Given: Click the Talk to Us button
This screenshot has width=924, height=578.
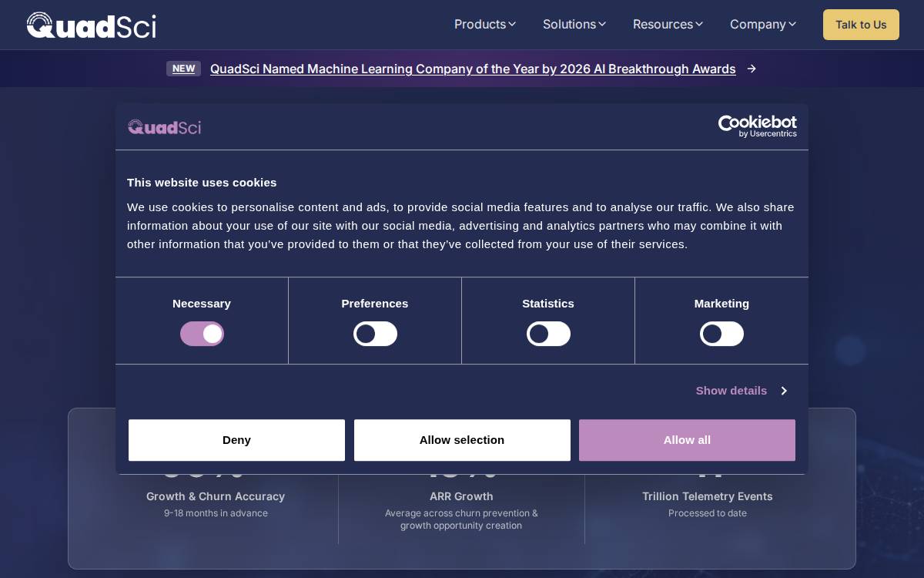Looking at the screenshot, I should (861, 25).
